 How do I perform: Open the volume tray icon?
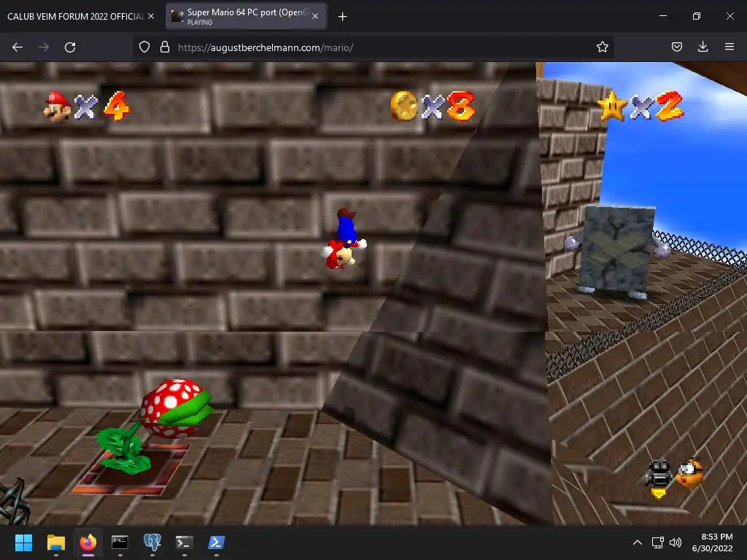(675, 542)
